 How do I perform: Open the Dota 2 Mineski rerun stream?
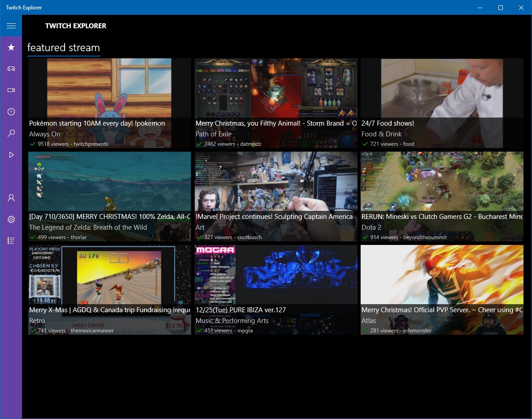(442, 196)
